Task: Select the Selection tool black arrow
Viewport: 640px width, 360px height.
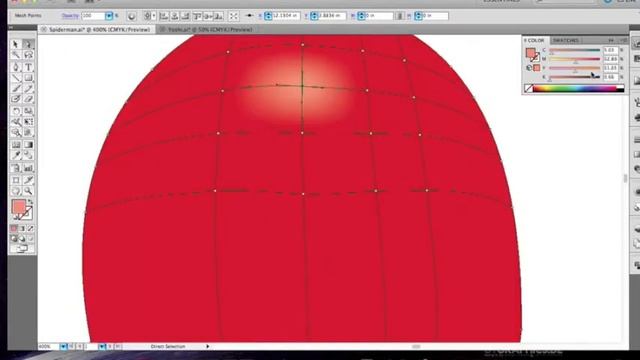Action: pos(16,44)
